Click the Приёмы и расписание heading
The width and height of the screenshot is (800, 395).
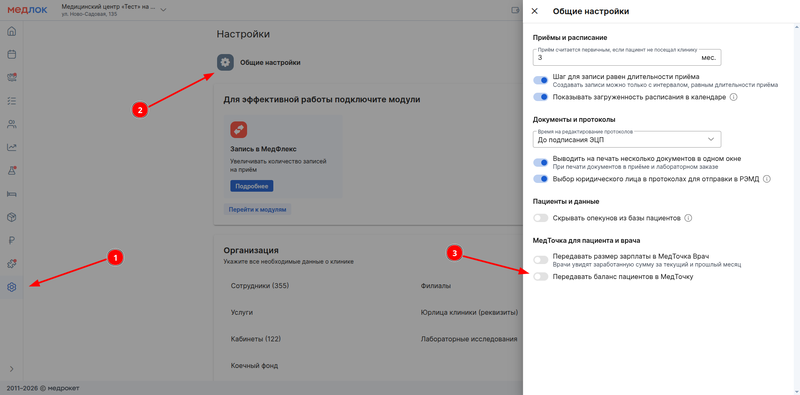pyautogui.click(x=570, y=38)
